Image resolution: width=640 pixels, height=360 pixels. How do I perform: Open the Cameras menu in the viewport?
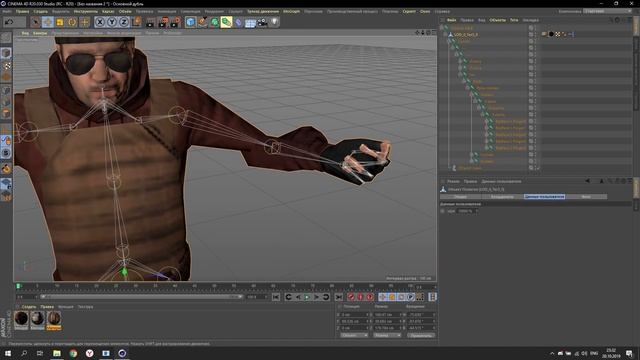click(x=40, y=33)
